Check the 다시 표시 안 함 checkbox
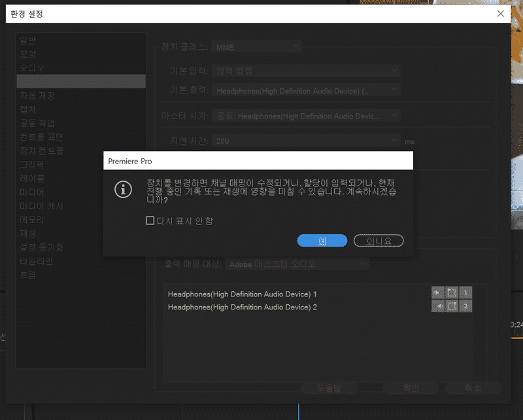Viewport: 523px width, 420px height. tap(150, 220)
